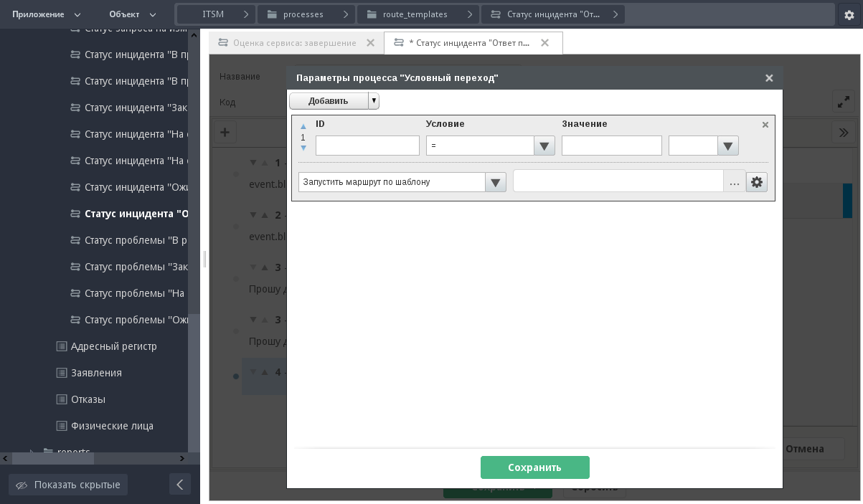
Task: Select 'Физические лица' in the tree
Action: click(x=112, y=426)
